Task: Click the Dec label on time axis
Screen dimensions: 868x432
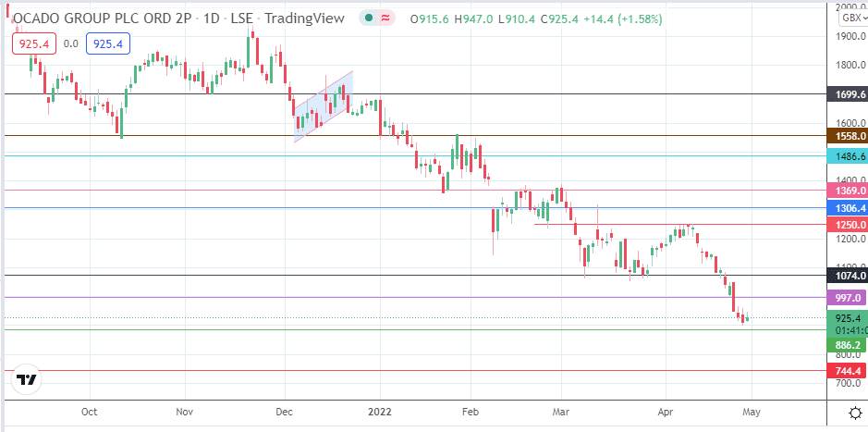Action: click(x=285, y=412)
